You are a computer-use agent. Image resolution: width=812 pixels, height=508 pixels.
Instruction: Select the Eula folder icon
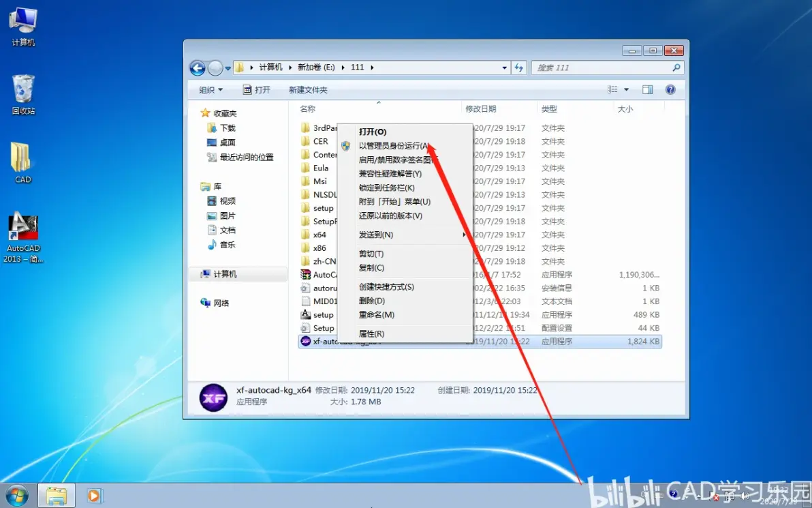pyautogui.click(x=306, y=168)
